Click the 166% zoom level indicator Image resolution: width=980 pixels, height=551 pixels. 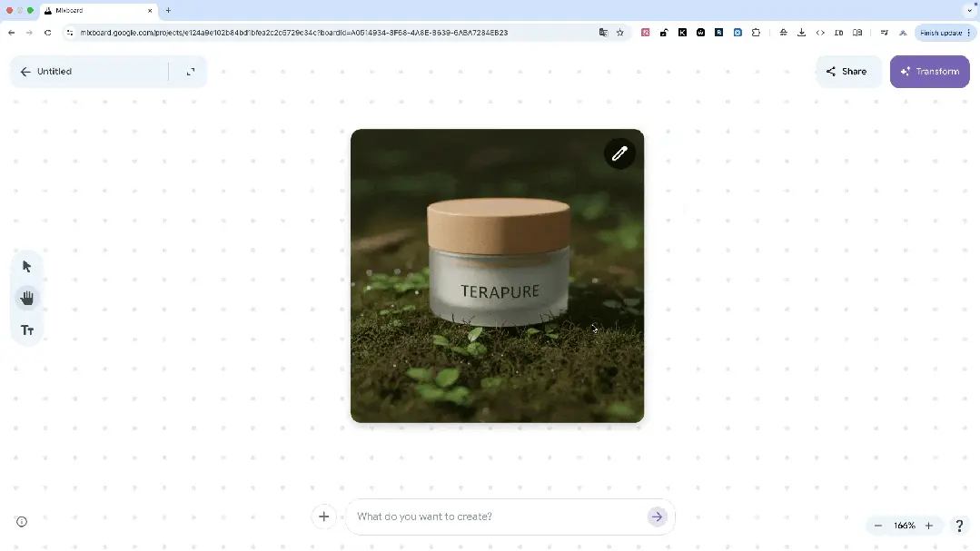pyautogui.click(x=904, y=526)
